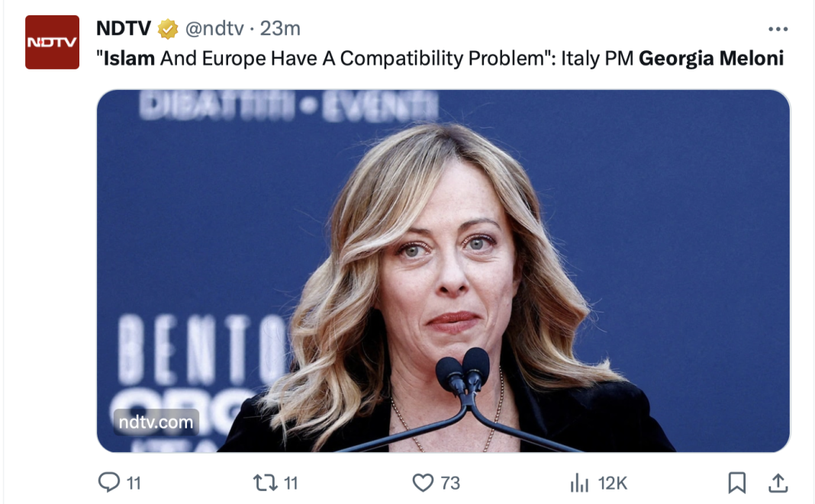
Task: Click the NDTV profile avatar
Action: point(52,42)
